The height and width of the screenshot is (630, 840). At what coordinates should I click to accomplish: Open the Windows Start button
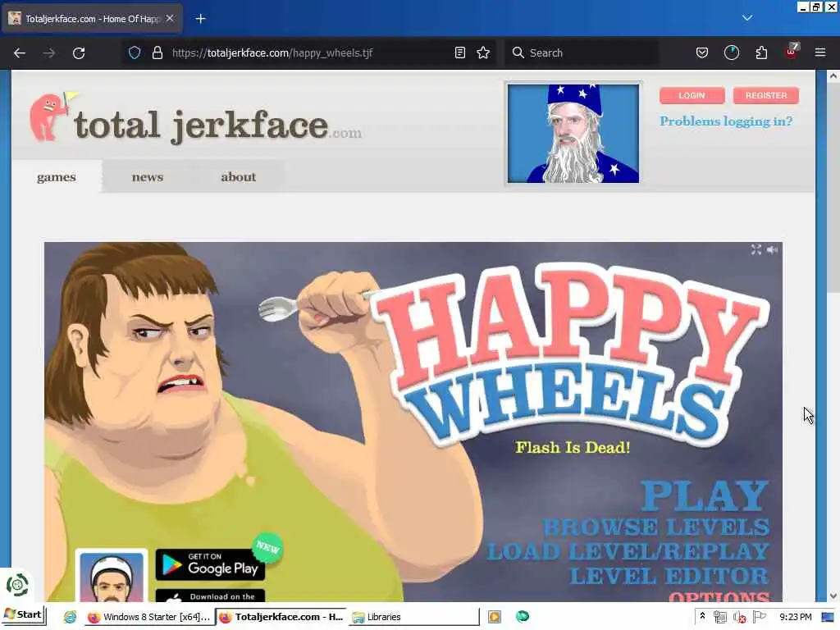pos(24,614)
